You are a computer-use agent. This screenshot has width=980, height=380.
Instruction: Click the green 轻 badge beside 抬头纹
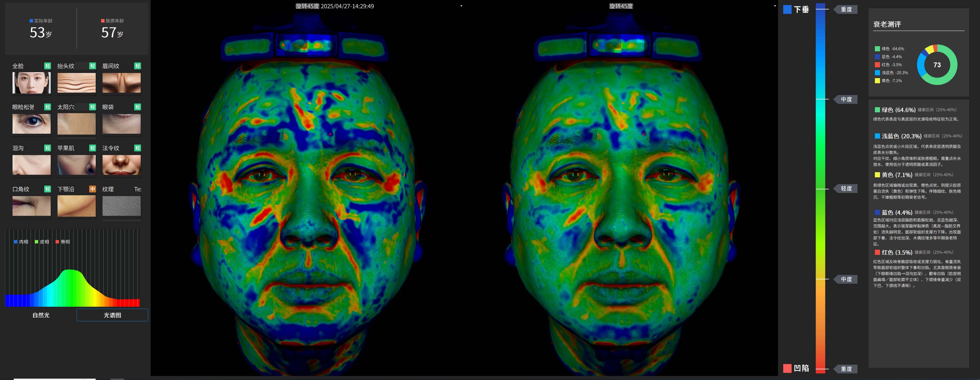[93, 66]
